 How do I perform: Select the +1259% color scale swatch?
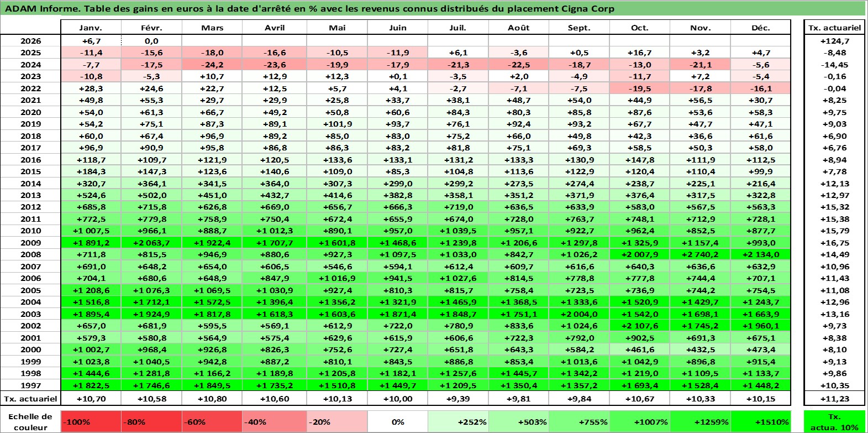click(x=700, y=421)
